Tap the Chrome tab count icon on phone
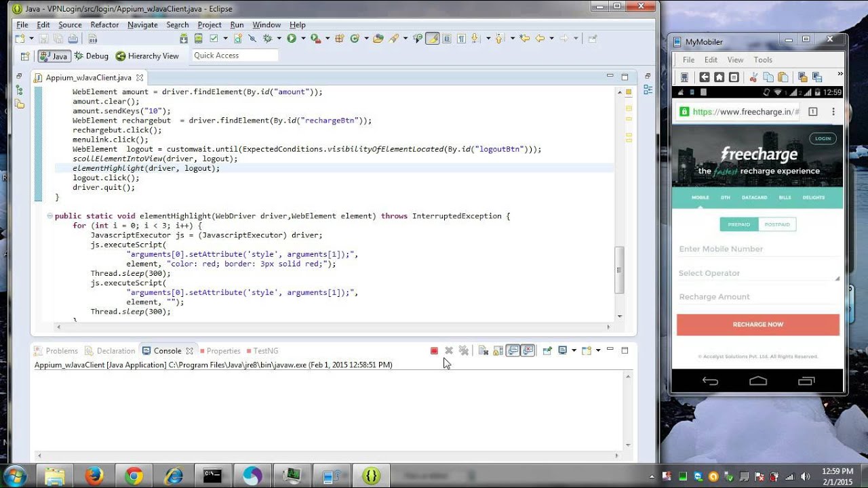This screenshot has width=868, height=488. tap(813, 112)
